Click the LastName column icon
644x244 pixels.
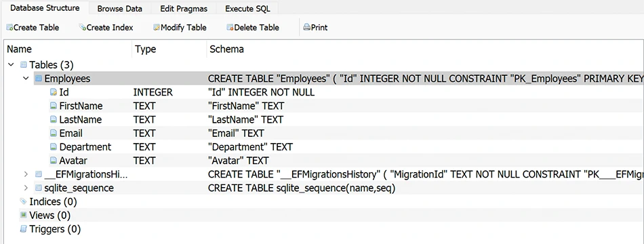[54, 119]
